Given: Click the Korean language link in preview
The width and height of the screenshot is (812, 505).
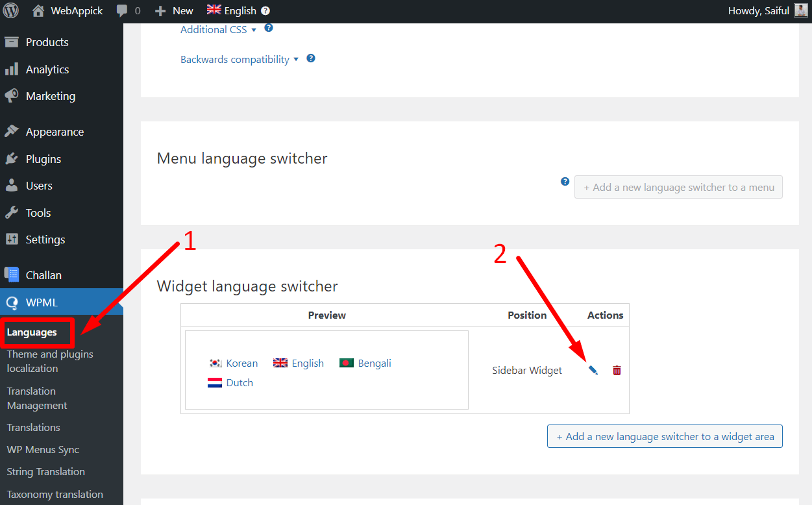Looking at the screenshot, I should [x=242, y=363].
